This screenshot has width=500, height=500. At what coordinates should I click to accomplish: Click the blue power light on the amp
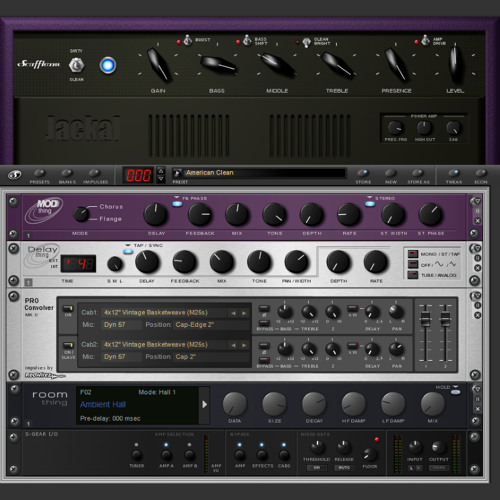[108, 65]
